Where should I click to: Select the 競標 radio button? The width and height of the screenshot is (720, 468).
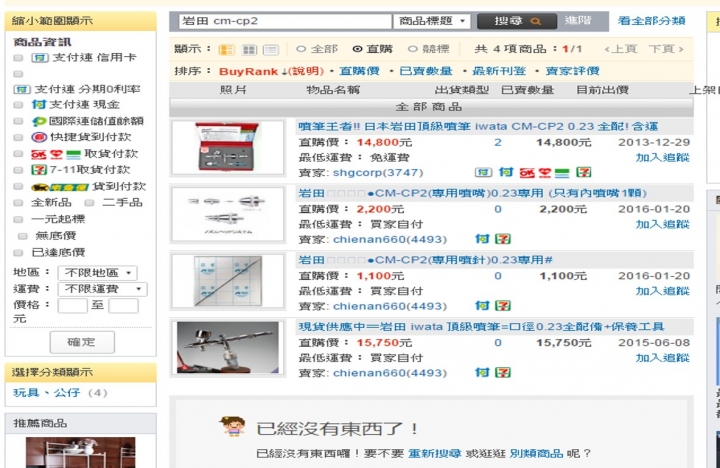coord(412,49)
